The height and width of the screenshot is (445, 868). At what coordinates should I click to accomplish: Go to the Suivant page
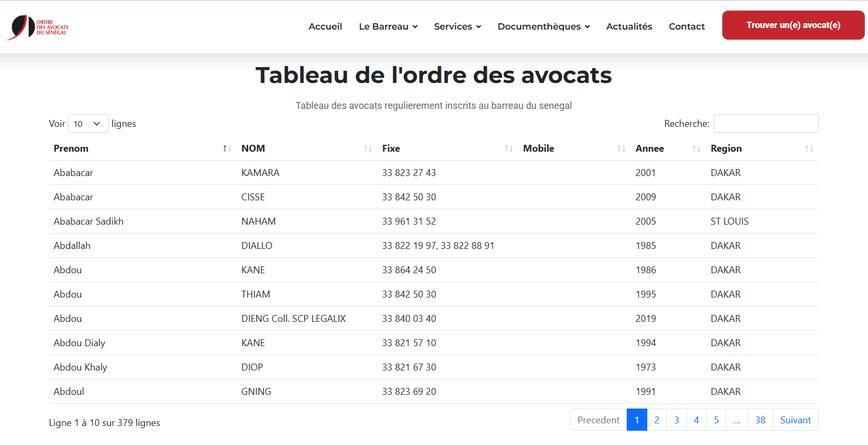[795, 420]
